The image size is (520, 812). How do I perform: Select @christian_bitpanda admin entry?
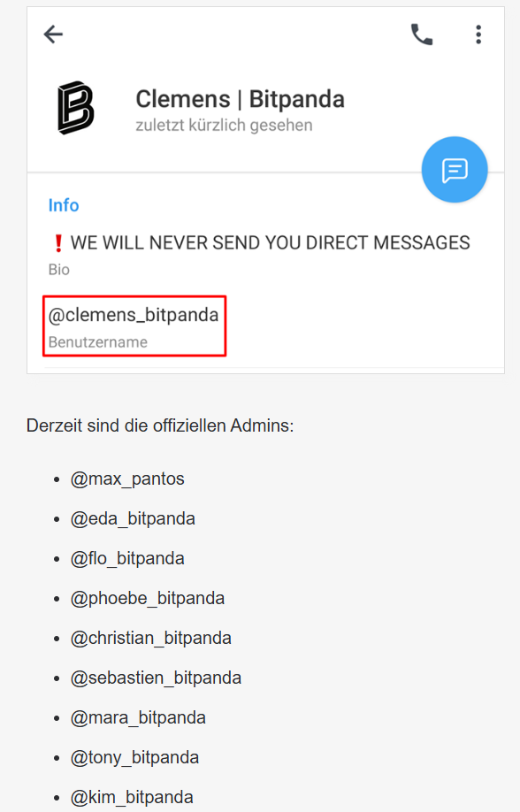click(x=150, y=638)
